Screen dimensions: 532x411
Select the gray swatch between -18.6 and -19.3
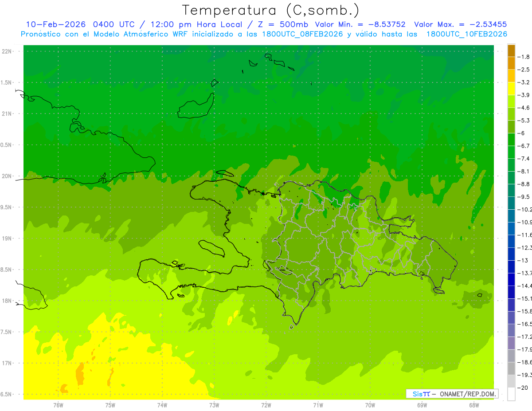511,368
